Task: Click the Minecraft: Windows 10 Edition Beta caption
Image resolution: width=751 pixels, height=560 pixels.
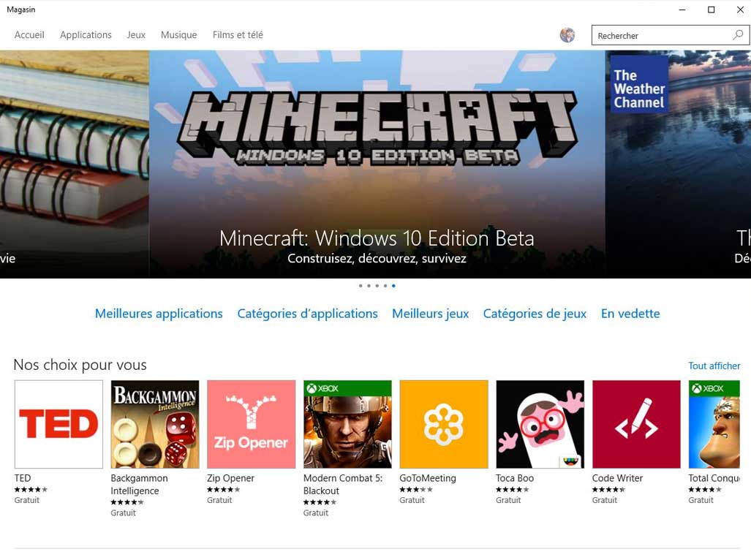Action: coord(377,238)
